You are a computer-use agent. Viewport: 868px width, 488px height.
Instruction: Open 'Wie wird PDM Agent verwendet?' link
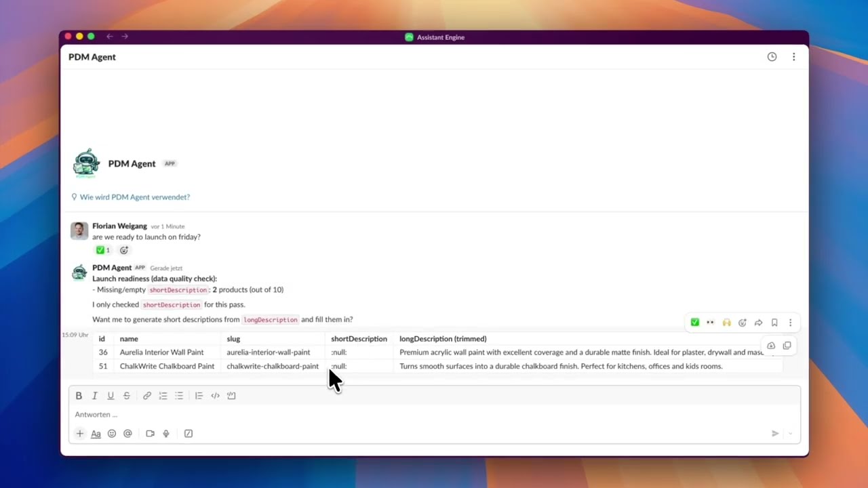135,197
